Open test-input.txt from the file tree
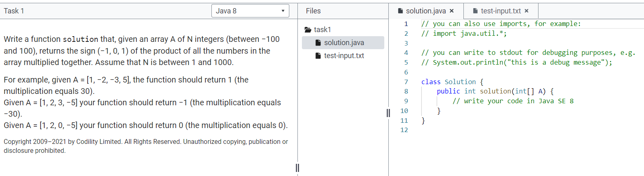644x176 pixels. (343, 56)
